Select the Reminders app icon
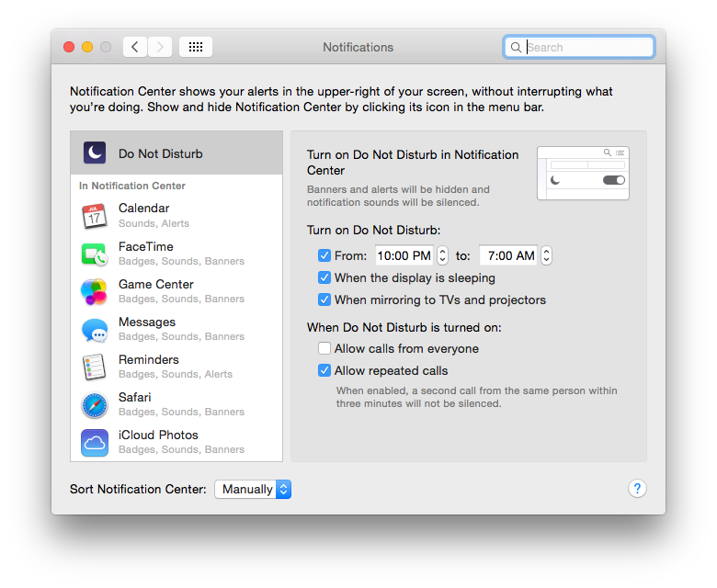The image size is (717, 588). click(94, 367)
